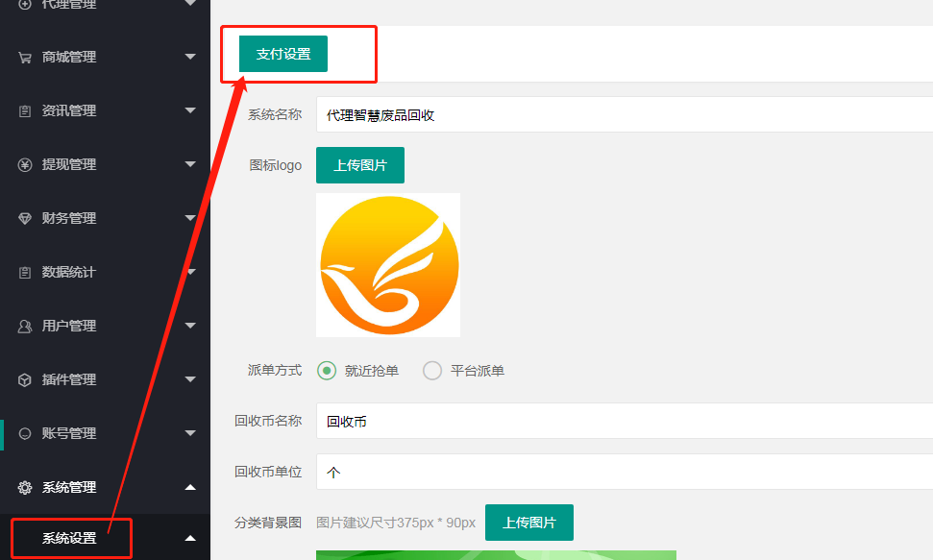Expand the 财务管理 dropdown arrow
This screenshot has height=560, width=933.
click(x=190, y=218)
